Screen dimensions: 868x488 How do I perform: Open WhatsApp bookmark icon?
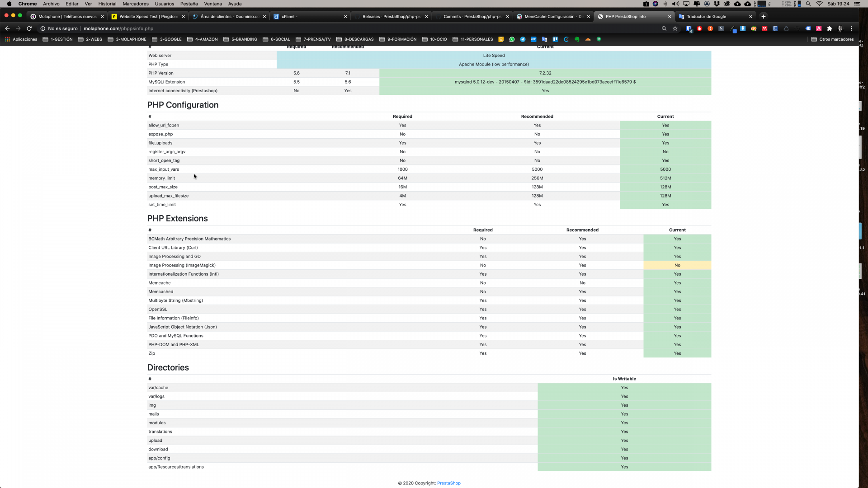[x=512, y=39]
